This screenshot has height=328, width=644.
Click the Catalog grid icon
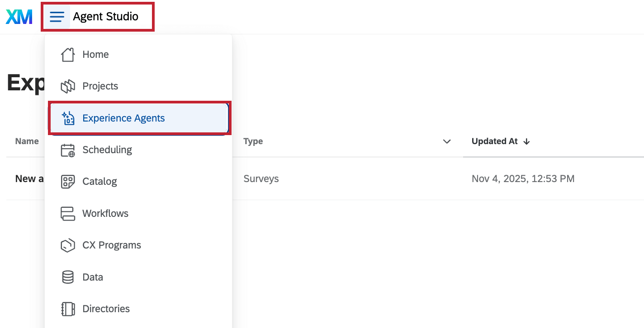click(68, 181)
